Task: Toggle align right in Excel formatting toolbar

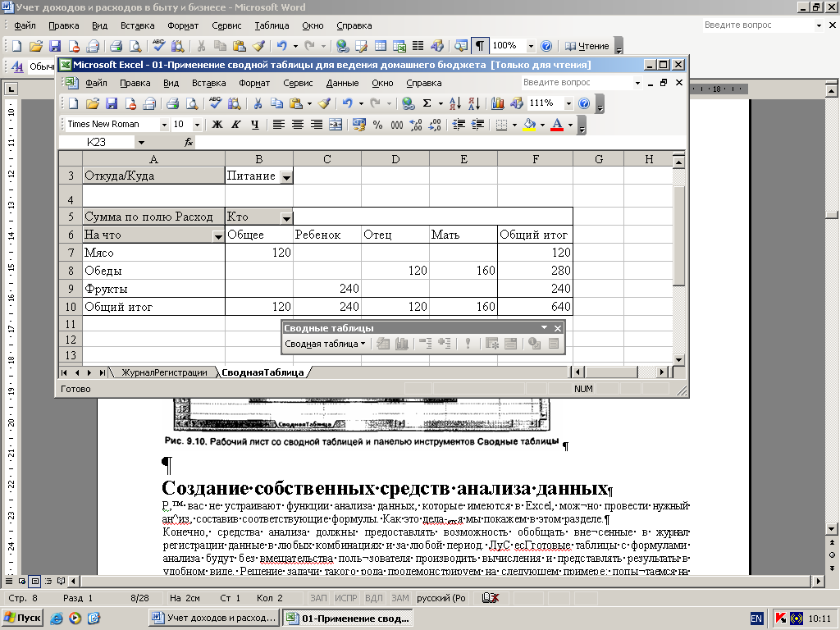Action: point(317,125)
